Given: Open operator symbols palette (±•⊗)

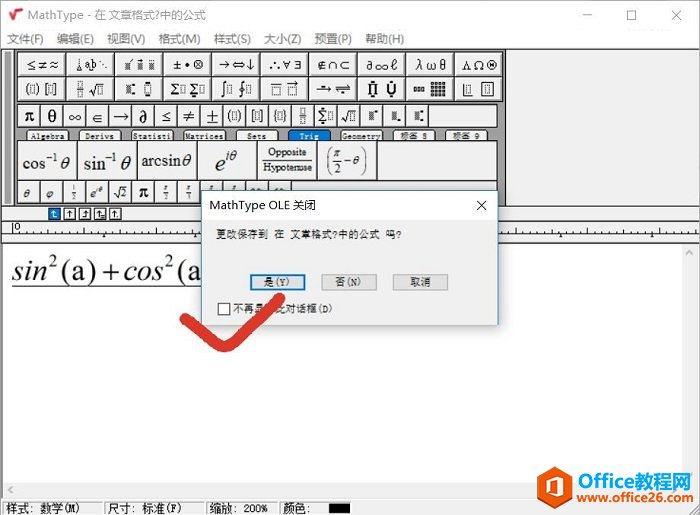Looking at the screenshot, I should 188,65.
